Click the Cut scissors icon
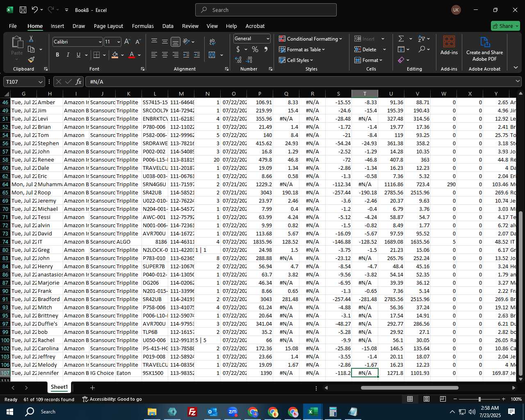Screen dimensions: 525x420 tap(31, 39)
